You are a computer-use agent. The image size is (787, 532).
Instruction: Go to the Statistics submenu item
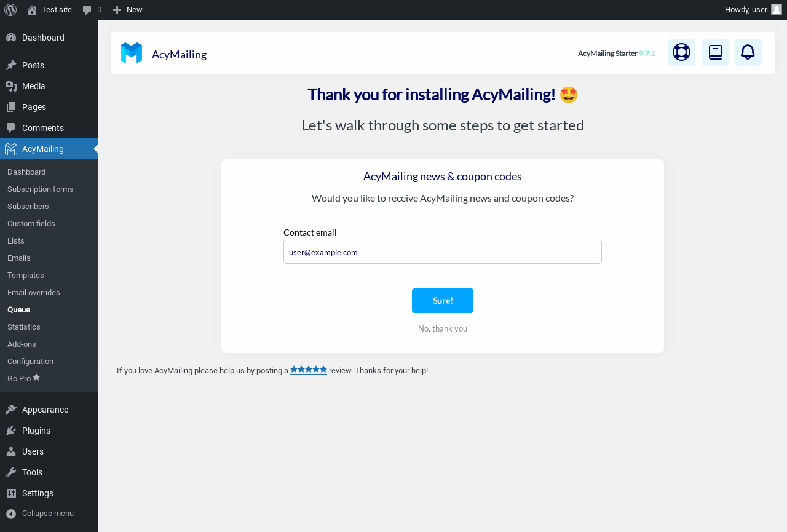24,327
